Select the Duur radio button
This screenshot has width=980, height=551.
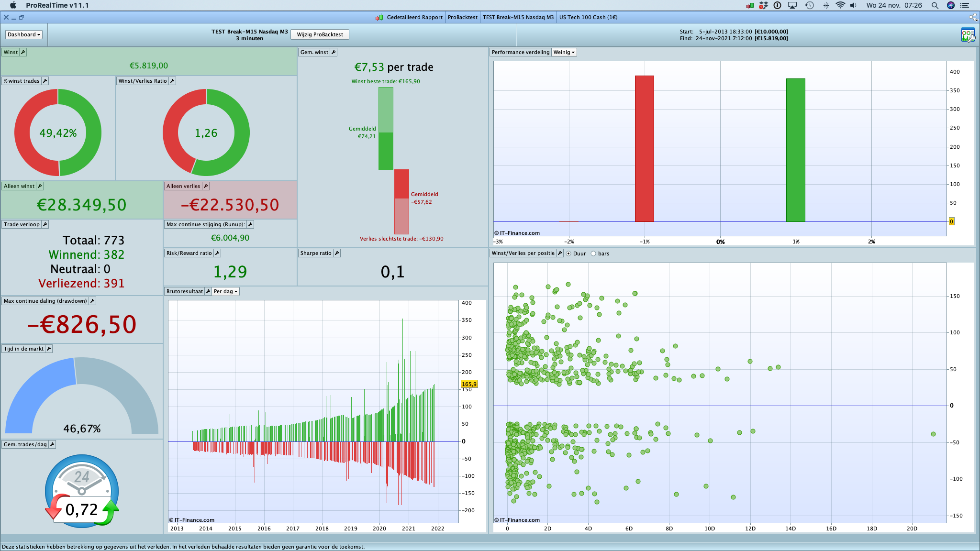pyautogui.click(x=568, y=253)
